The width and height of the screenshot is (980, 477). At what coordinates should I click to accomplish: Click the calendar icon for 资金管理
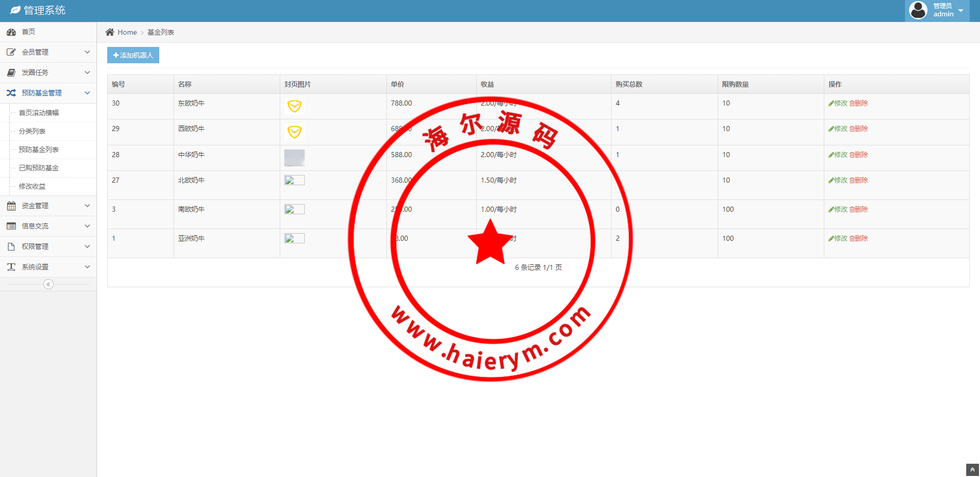coord(11,206)
